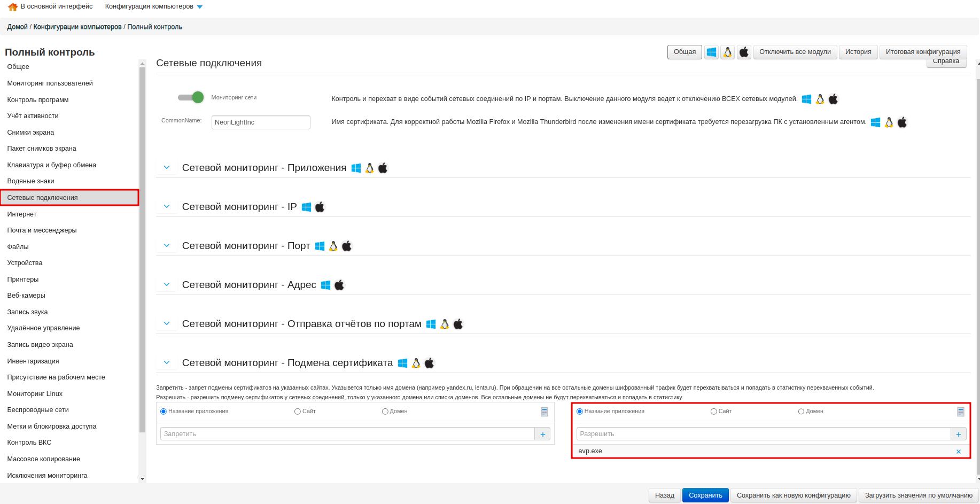Click the Apple filter icon next to "Общая" button
The image size is (980, 504).
click(744, 52)
